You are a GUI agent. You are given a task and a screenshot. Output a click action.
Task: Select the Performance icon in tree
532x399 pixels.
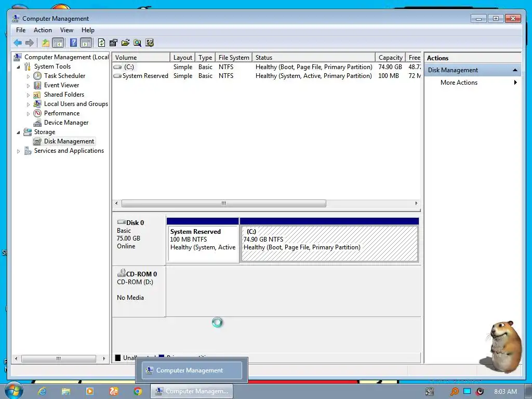(x=37, y=113)
